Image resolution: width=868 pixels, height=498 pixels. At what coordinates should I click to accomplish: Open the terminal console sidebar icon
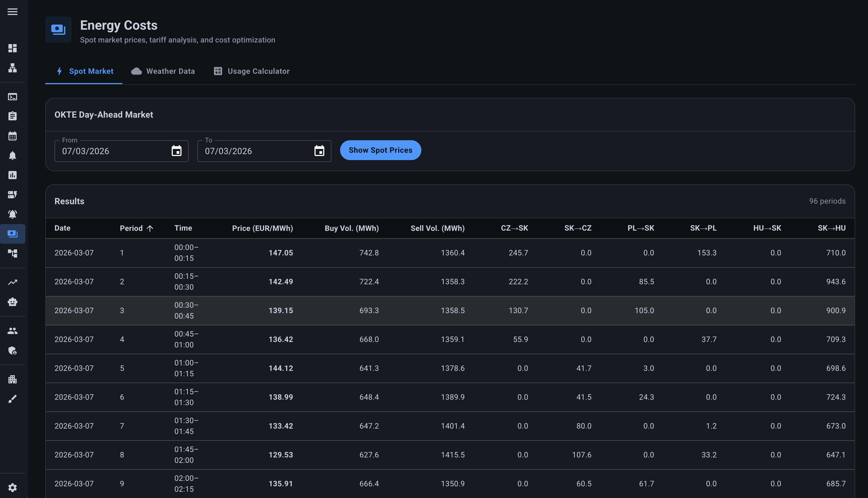(12, 97)
